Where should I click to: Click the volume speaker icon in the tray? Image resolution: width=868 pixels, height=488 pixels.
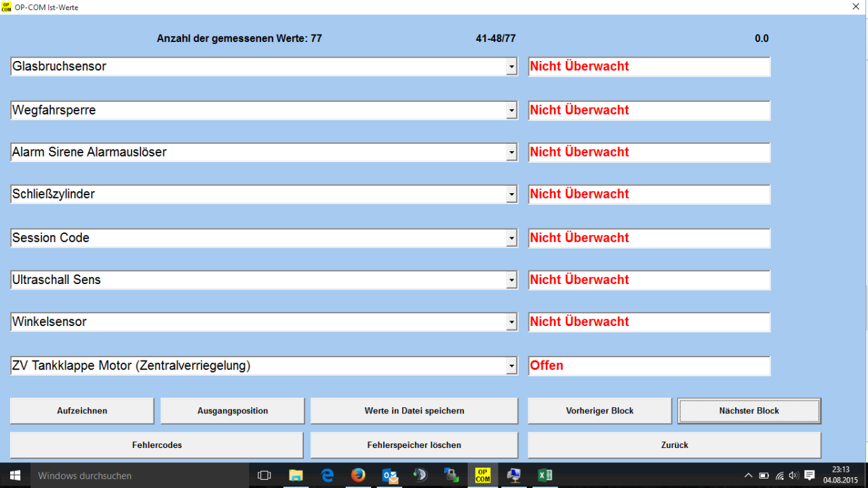point(793,475)
